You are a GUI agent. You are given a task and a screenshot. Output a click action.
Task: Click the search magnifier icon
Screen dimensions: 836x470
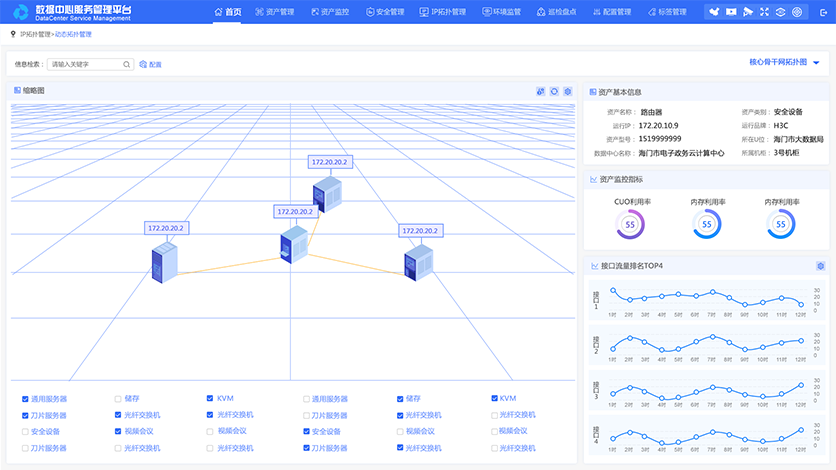[126, 64]
